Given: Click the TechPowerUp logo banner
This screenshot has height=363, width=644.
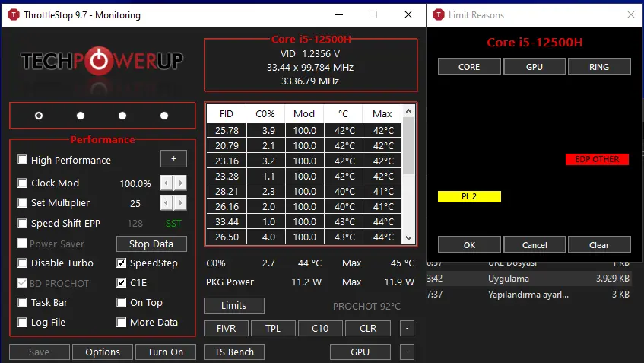Looking at the screenshot, I should pos(102,61).
